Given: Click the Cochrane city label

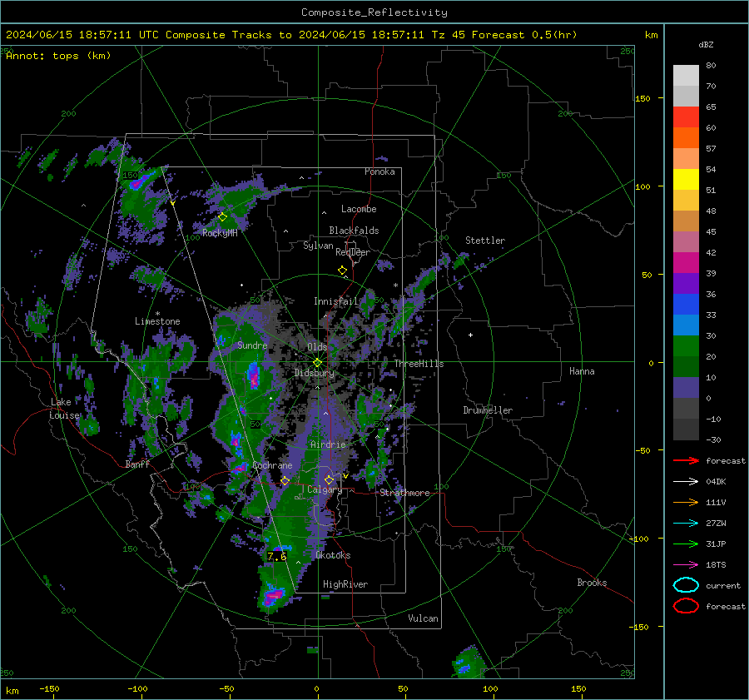Looking at the screenshot, I should pyautogui.click(x=272, y=465).
